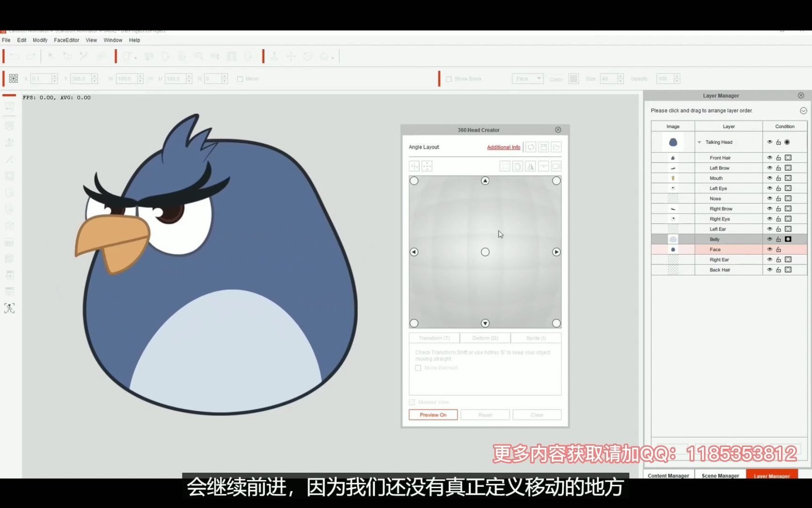Click the bottom-right corner angle point

click(556, 323)
